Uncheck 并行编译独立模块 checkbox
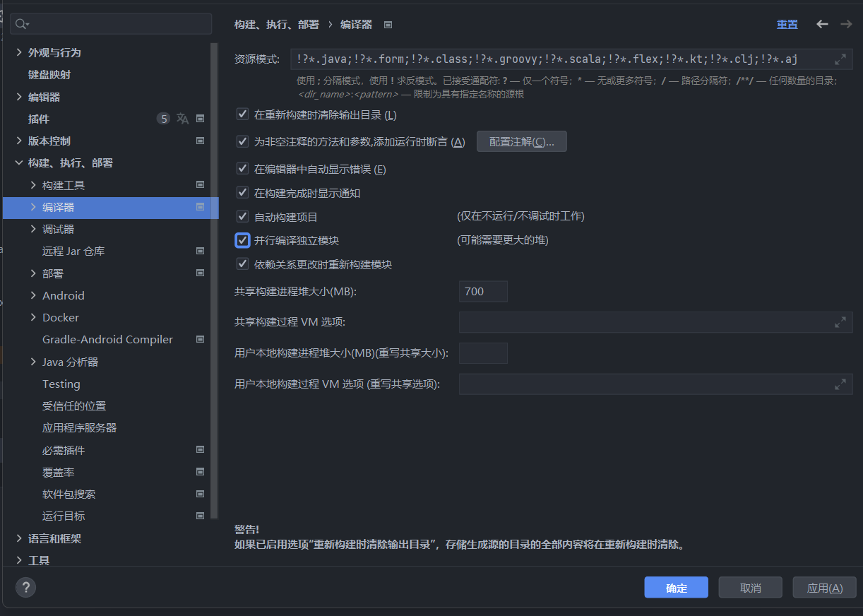Image resolution: width=863 pixels, height=616 pixels. (243, 240)
